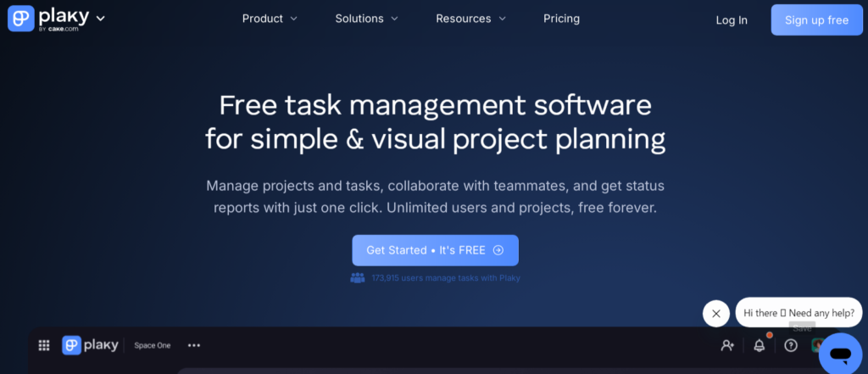Open the Product menu
868x374 pixels.
click(x=270, y=19)
